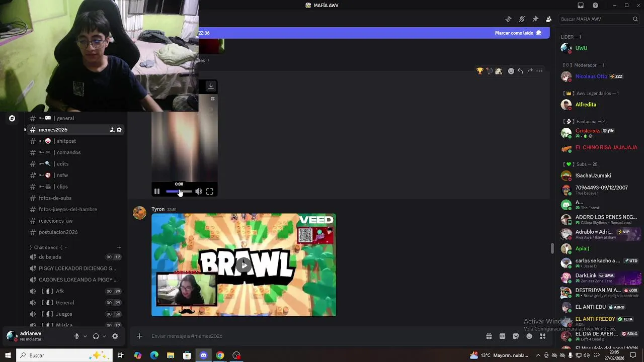Download the video attachment
The image size is (644, 362).
click(211, 86)
